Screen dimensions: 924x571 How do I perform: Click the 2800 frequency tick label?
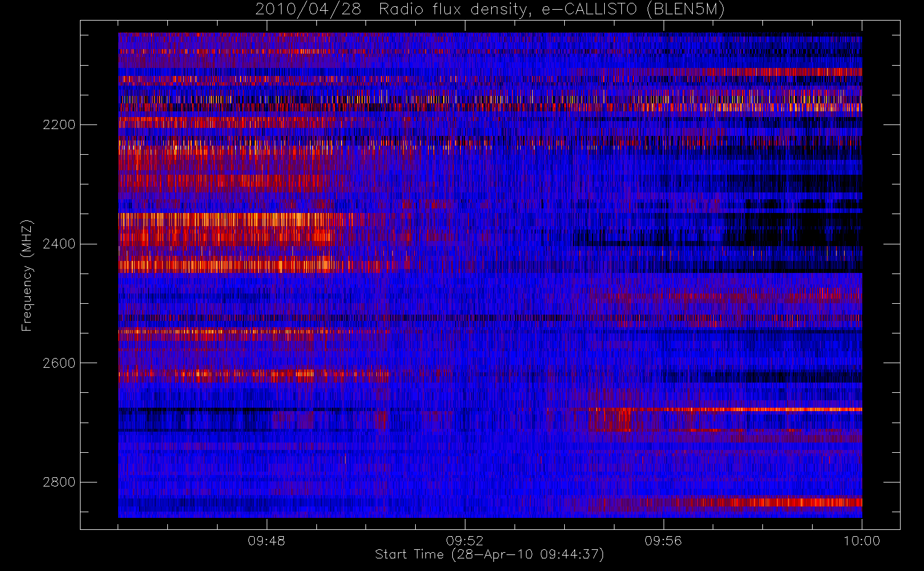(59, 482)
